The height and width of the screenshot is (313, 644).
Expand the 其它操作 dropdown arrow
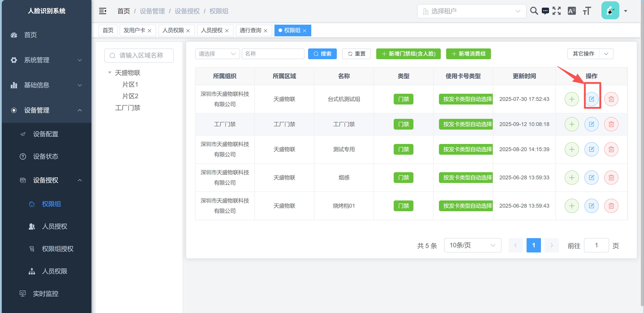tap(606, 54)
